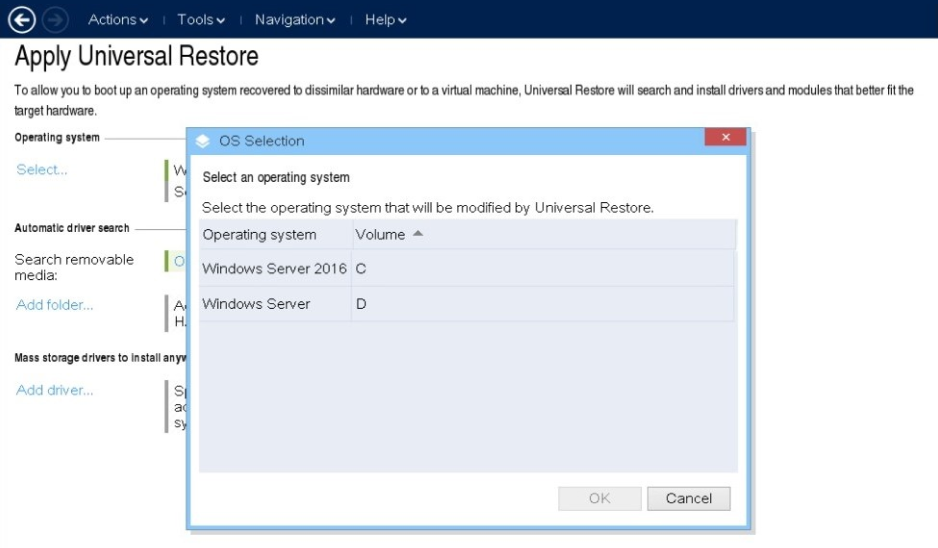Screen dimensions: 938x548
Task: Click the Select an operating system heading
Action: (x=276, y=178)
